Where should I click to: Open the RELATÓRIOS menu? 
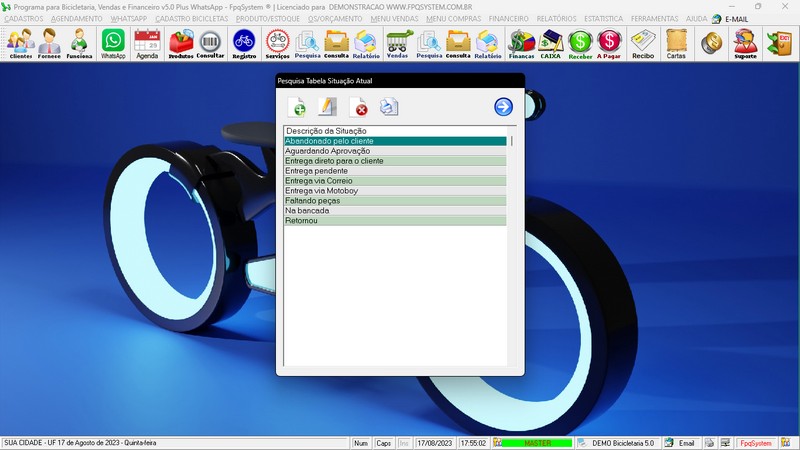click(556, 19)
